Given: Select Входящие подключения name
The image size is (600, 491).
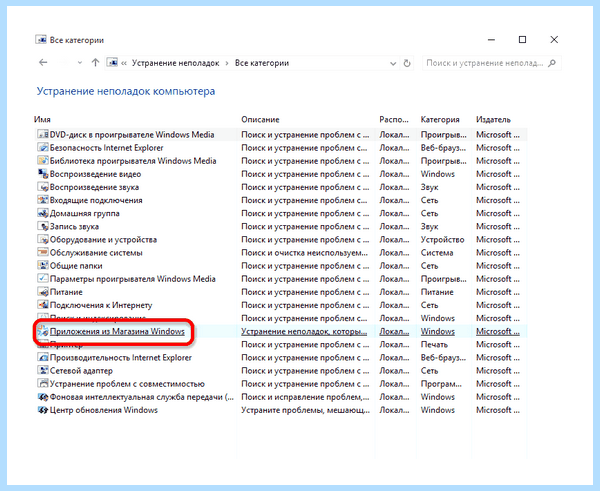Looking at the screenshot, I should tap(96, 200).
